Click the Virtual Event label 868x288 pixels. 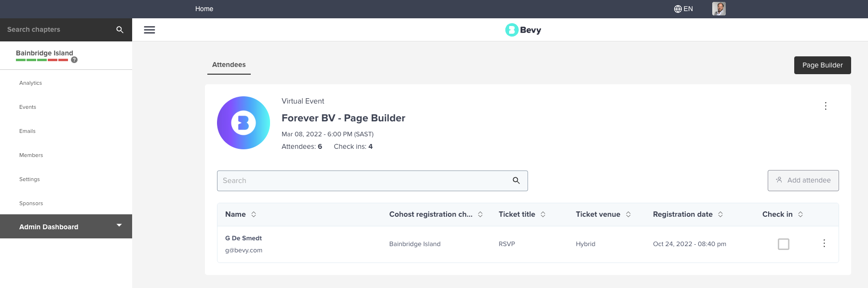303,101
